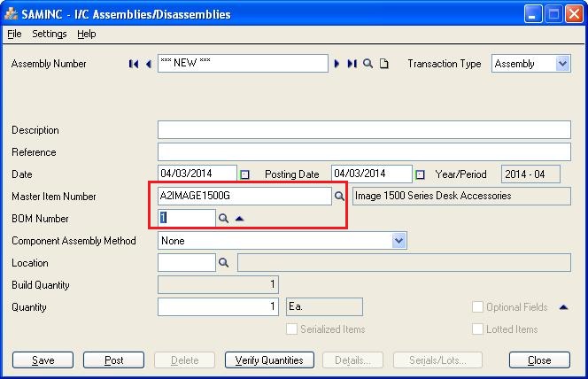This screenshot has height=379, width=588.
Task: Open the Date calendar picker
Action: click(245, 174)
